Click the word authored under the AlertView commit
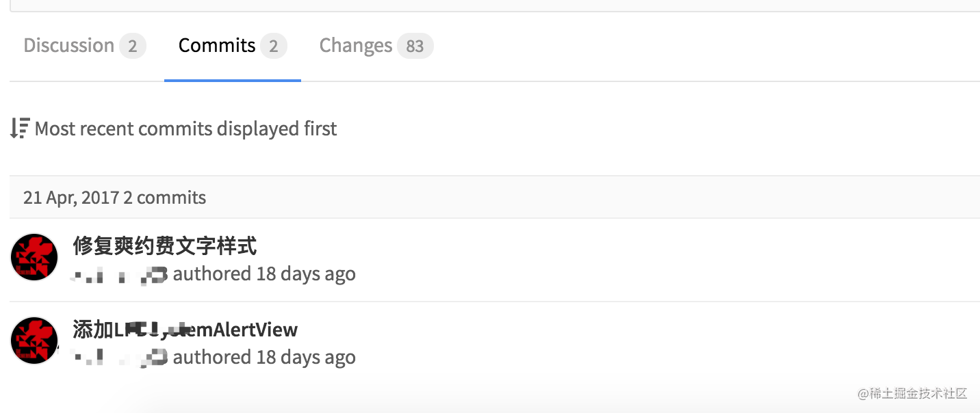Viewport: 980px width, 413px height. click(x=212, y=358)
